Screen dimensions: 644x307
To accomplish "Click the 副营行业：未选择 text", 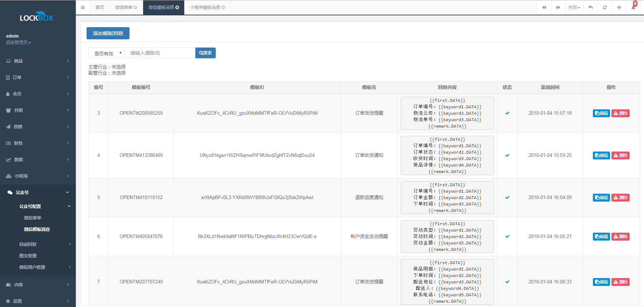I will pos(107,73).
